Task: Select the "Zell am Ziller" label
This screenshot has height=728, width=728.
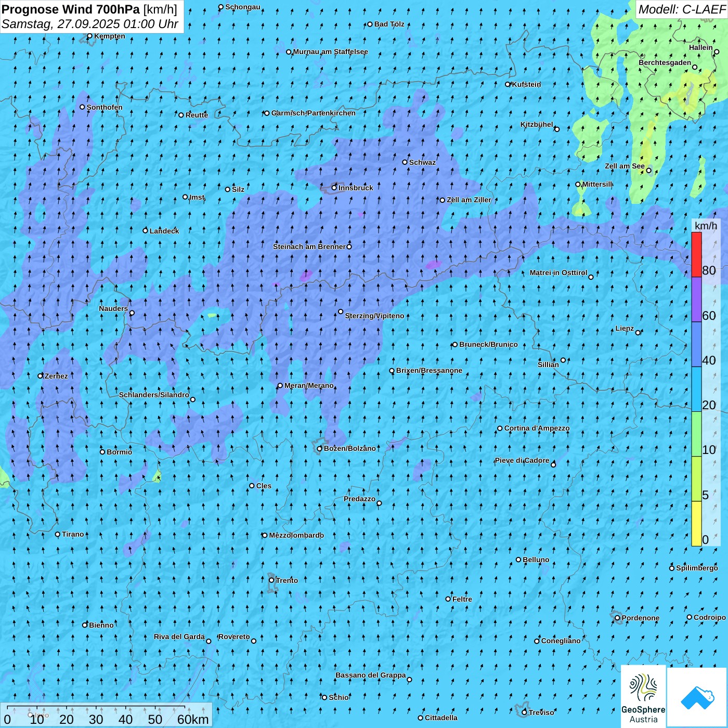Action: (469, 200)
